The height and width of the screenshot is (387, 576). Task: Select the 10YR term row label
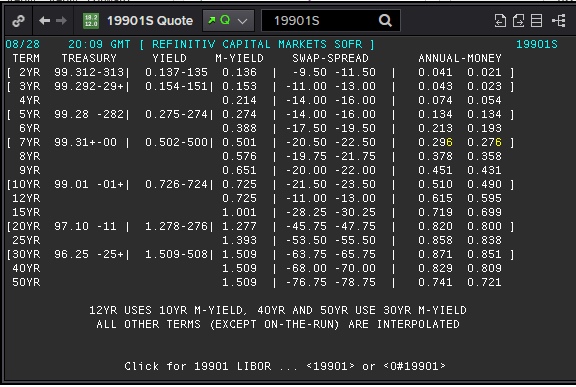click(26, 184)
